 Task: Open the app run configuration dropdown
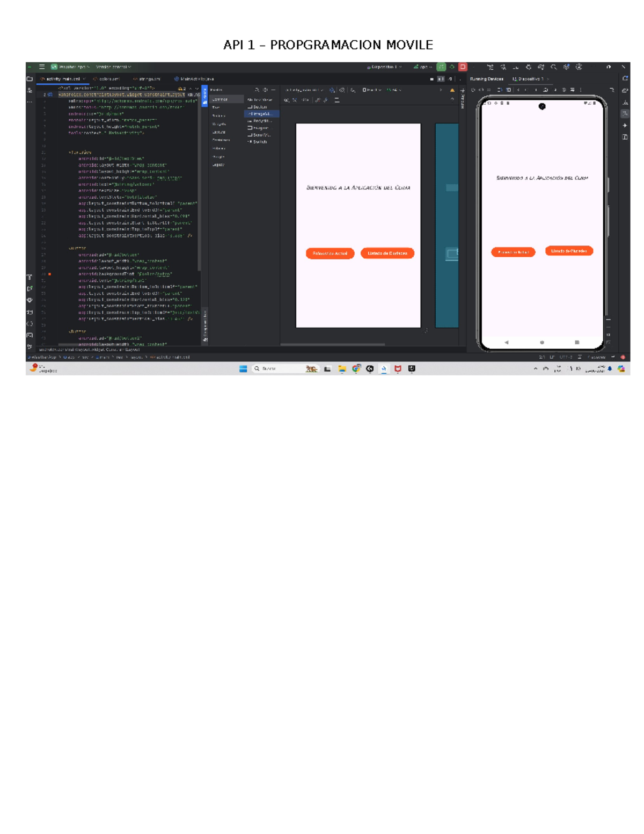click(x=423, y=66)
